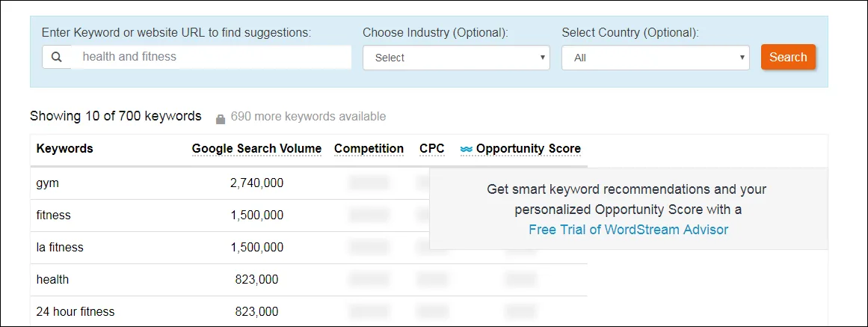Click the 2,740,000 search volume value
868x327 pixels.
coord(256,183)
